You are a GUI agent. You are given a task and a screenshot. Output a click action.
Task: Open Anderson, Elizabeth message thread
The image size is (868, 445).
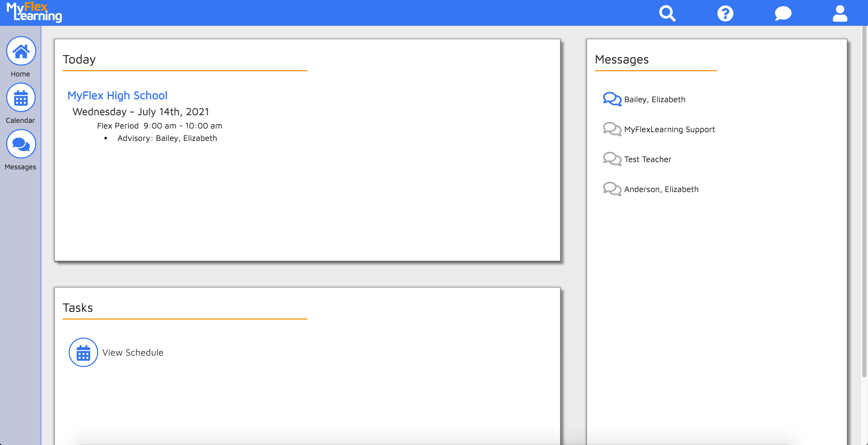(x=661, y=189)
